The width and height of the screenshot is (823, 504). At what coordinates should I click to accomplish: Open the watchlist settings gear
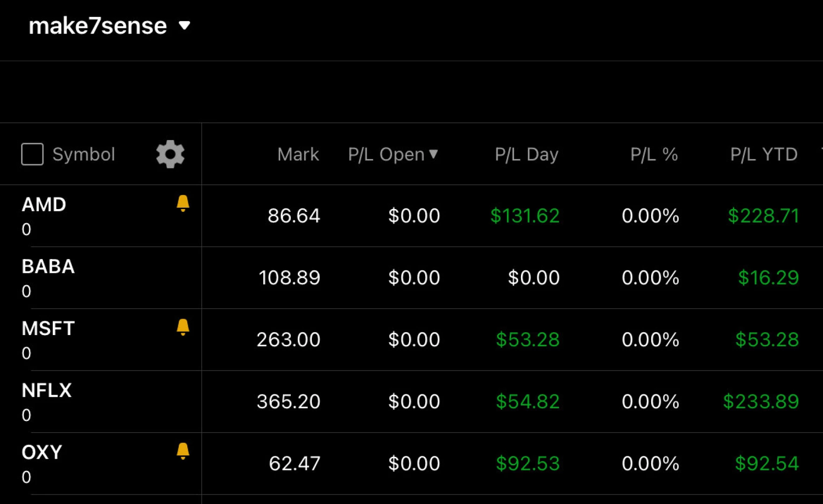170,154
